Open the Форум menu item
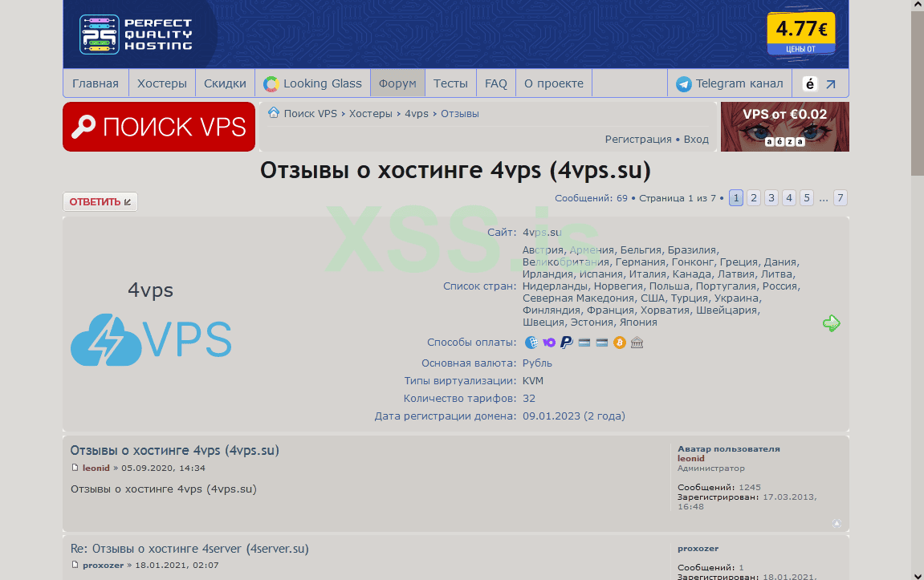The width and height of the screenshot is (924, 580). [397, 83]
